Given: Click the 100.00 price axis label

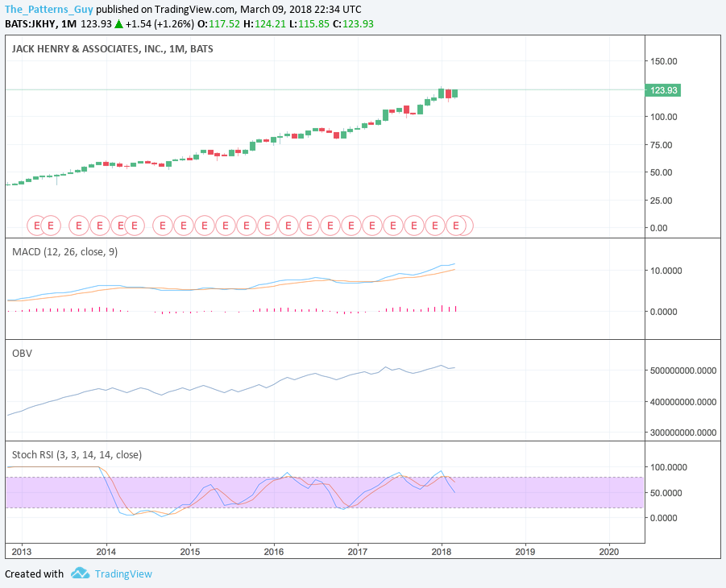Looking at the screenshot, I should pyautogui.click(x=663, y=117).
